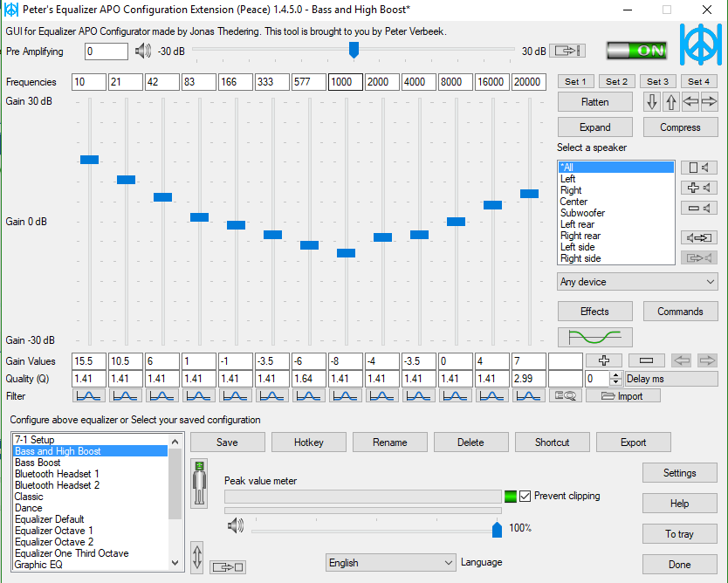728x583 pixels.
Task: Click the volume slider handle at 100%
Action: tap(497, 530)
